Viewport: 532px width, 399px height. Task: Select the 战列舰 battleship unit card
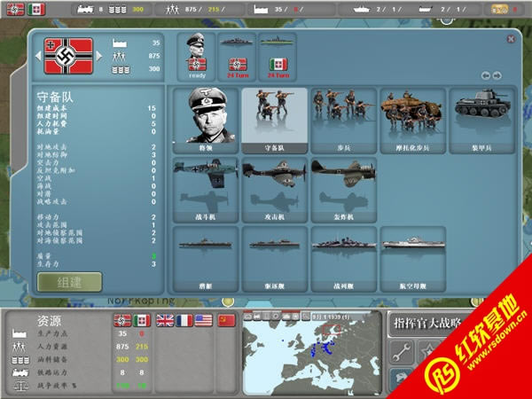click(x=343, y=259)
